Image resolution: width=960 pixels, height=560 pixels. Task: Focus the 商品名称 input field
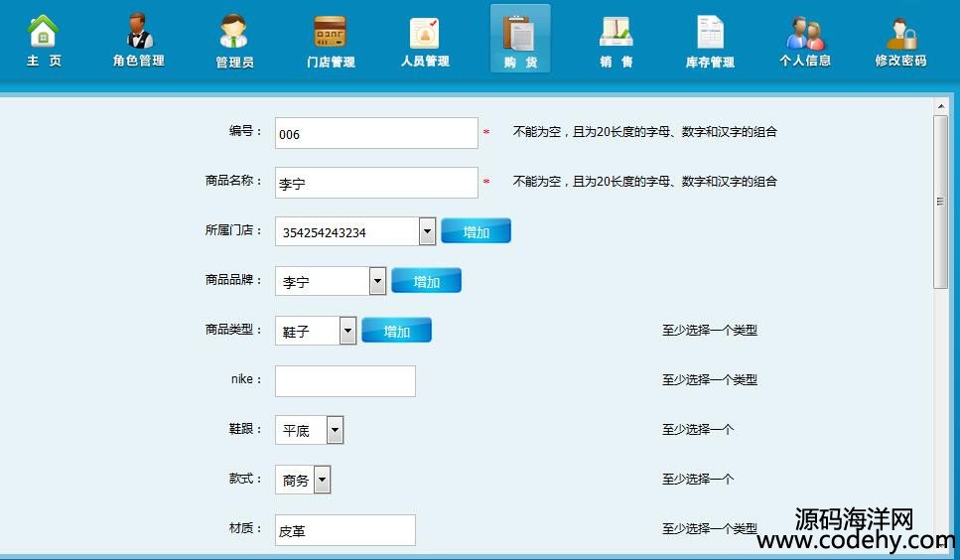[376, 183]
